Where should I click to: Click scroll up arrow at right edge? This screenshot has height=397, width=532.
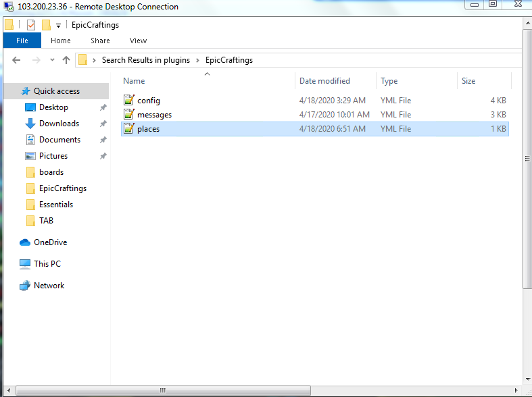click(x=527, y=24)
